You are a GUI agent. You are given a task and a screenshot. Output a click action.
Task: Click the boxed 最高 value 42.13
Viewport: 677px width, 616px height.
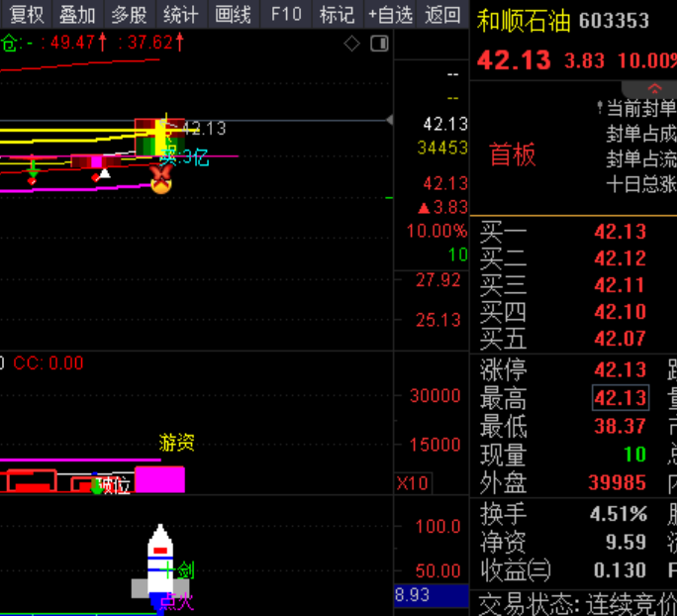621,397
